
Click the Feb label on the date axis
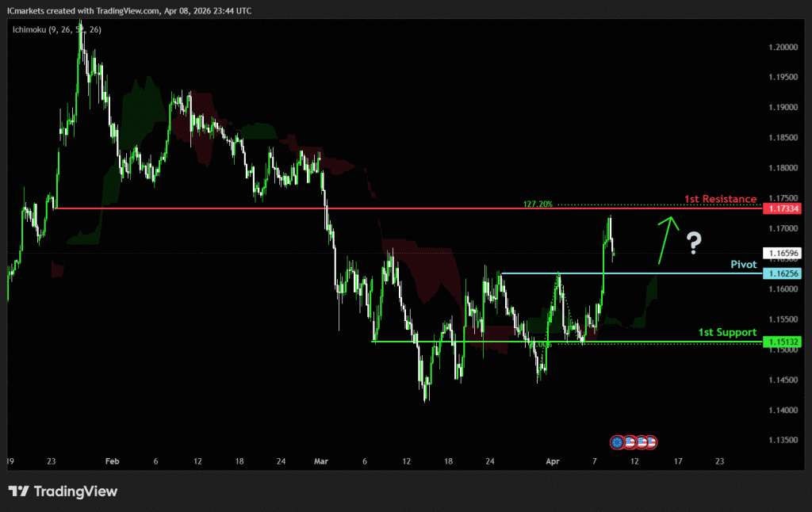point(112,460)
